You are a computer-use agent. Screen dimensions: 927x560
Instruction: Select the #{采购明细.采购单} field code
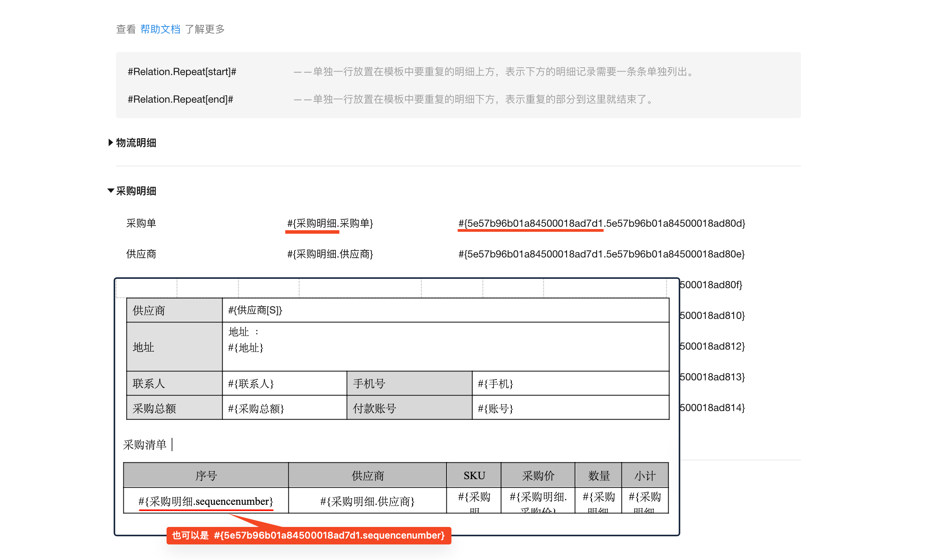[330, 223]
